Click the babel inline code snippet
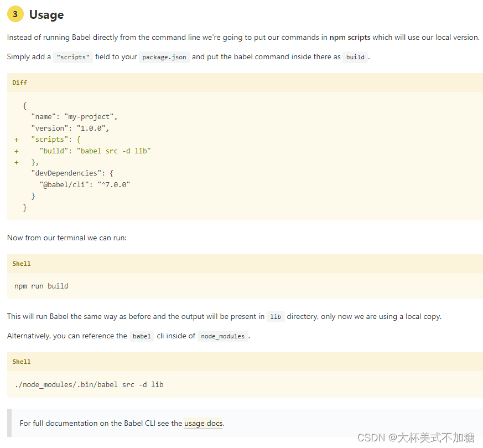The height and width of the screenshot is (448, 483). (142, 336)
